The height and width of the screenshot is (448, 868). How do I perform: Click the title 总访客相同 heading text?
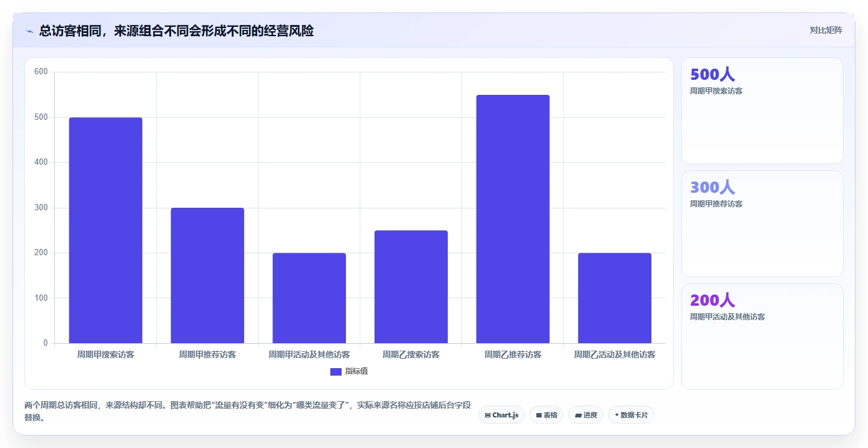[176, 31]
